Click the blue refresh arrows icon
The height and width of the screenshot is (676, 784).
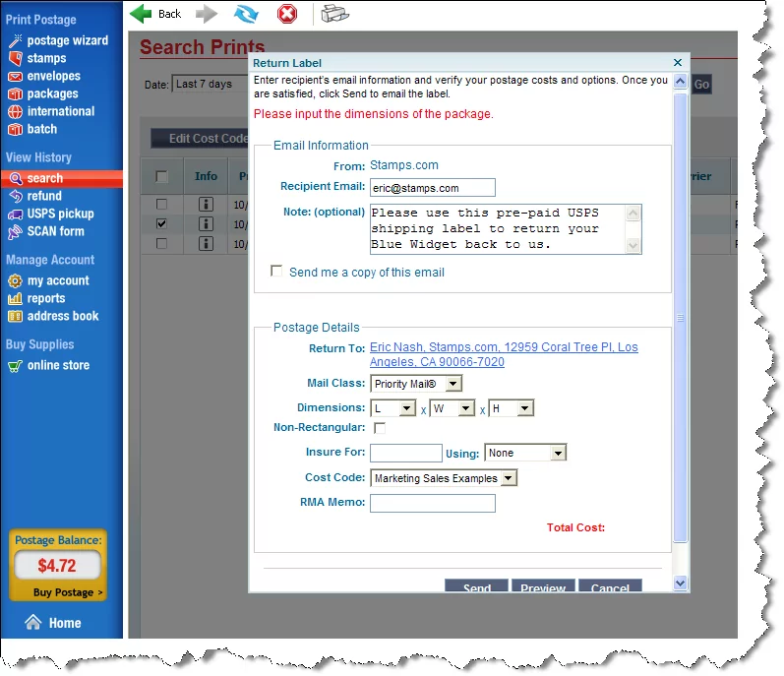pos(245,14)
